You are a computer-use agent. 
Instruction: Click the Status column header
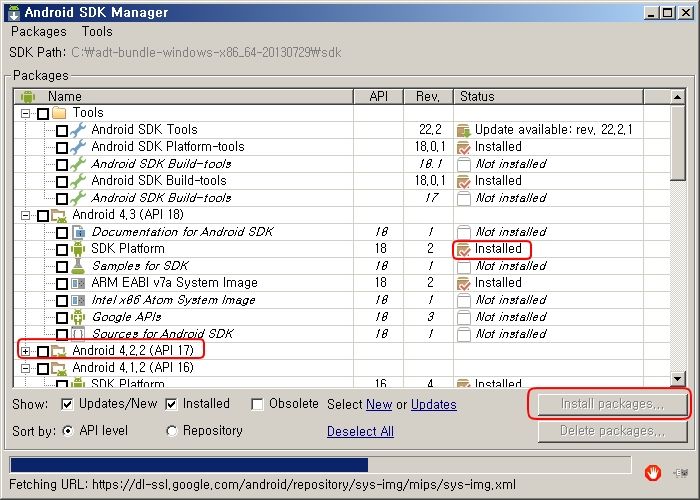(x=548, y=96)
